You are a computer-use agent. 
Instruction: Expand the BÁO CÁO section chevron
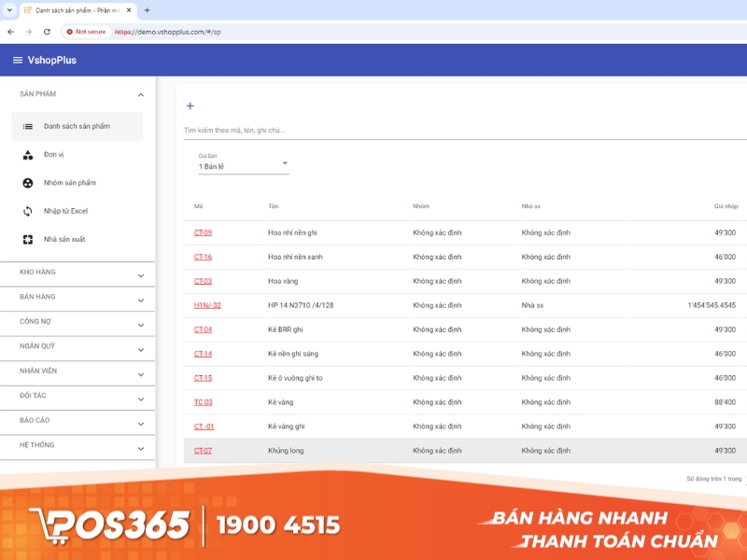pos(142,421)
